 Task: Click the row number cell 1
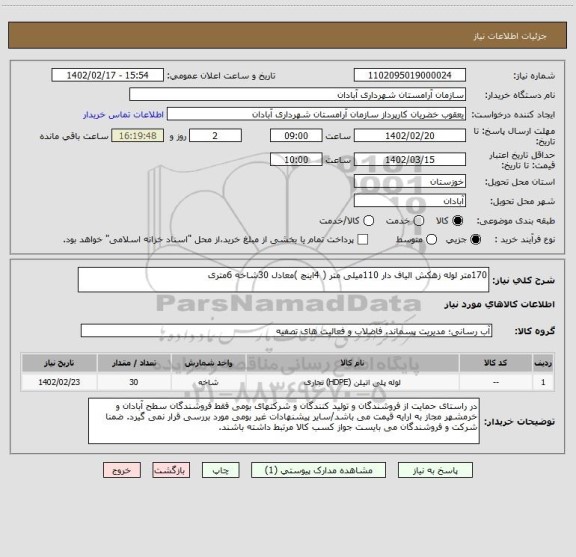tap(543, 382)
